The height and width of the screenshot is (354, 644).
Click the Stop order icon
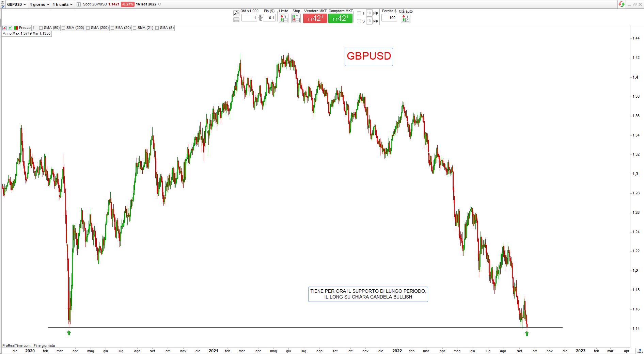click(x=296, y=18)
